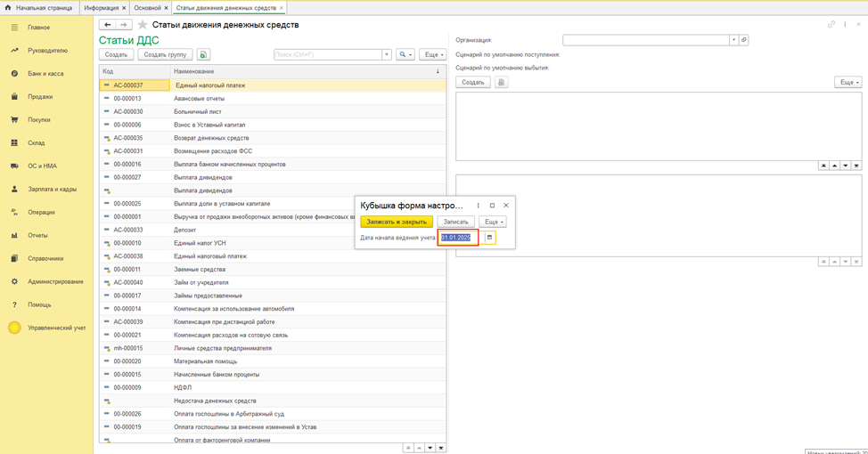Select row Возмещение расходов ФСС
Image resolution: width=868 pixels, height=454 pixels.
coord(273,151)
